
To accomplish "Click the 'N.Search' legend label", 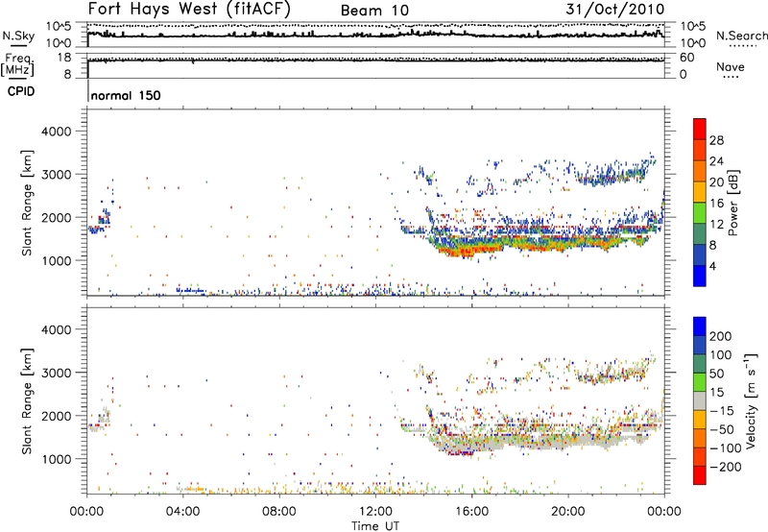I will (x=741, y=36).
